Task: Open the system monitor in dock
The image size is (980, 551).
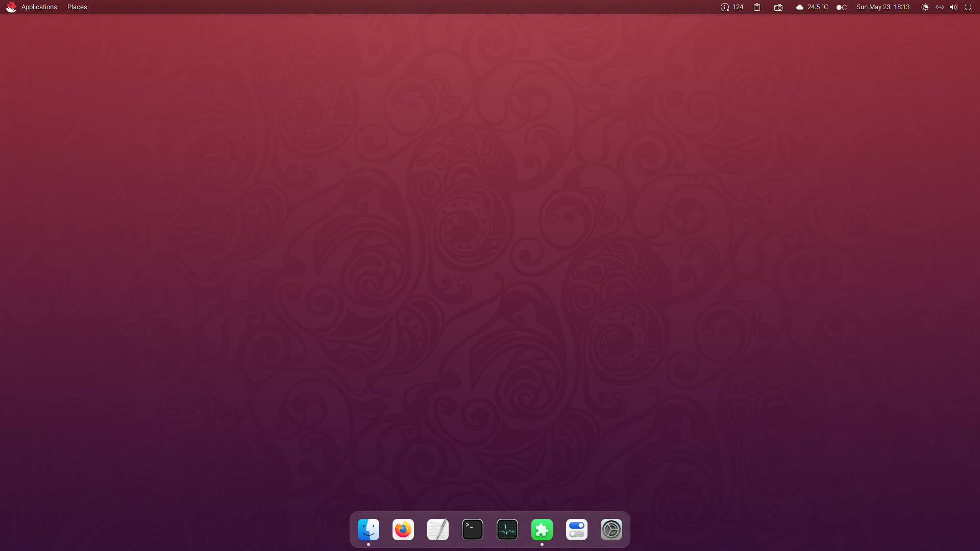Action: (x=507, y=530)
